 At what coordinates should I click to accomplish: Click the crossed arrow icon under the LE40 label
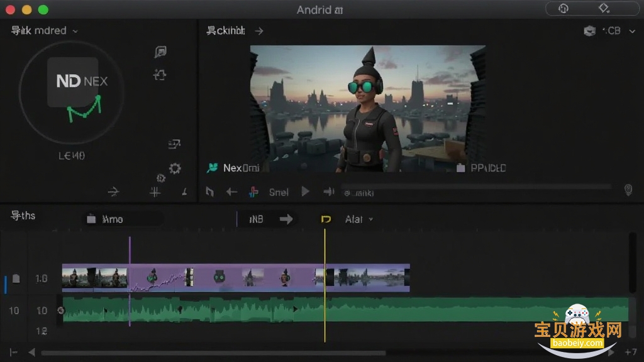point(113,192)
